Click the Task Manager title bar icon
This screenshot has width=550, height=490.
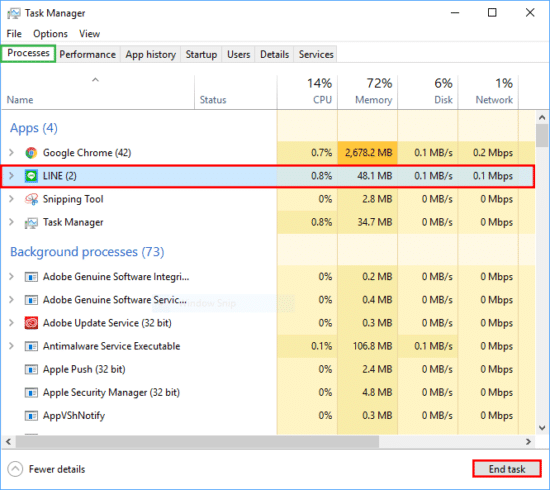pos(14,13)
